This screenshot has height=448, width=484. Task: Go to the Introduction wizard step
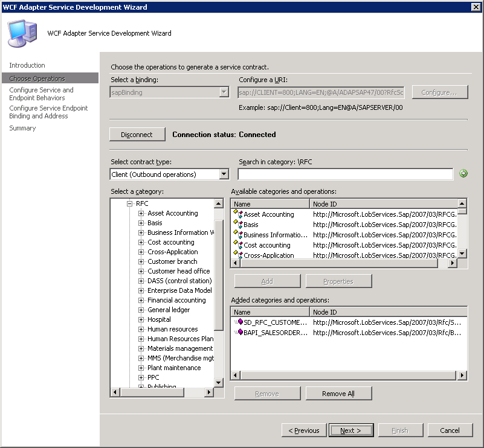click(27, 65)
